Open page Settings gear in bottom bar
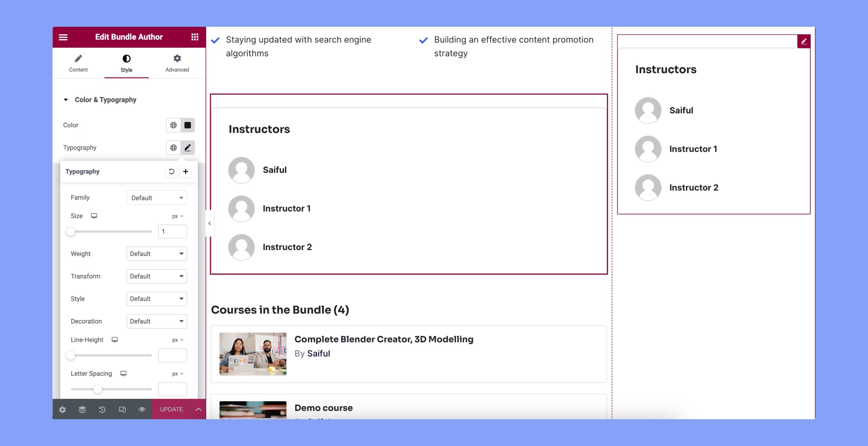 (62, 409)
